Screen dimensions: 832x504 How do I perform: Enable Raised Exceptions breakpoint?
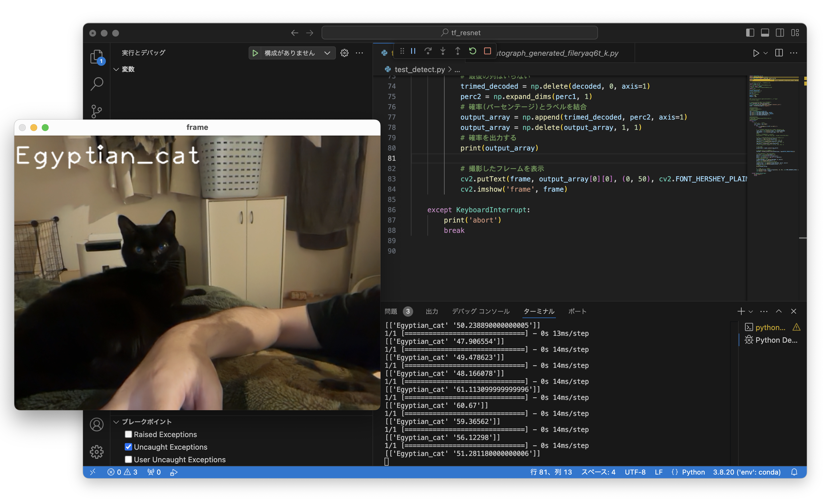click(128, 434)
